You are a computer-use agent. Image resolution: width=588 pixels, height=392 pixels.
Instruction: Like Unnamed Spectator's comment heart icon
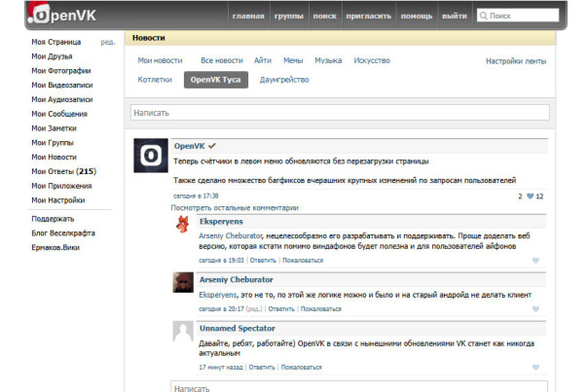(535, 368)
